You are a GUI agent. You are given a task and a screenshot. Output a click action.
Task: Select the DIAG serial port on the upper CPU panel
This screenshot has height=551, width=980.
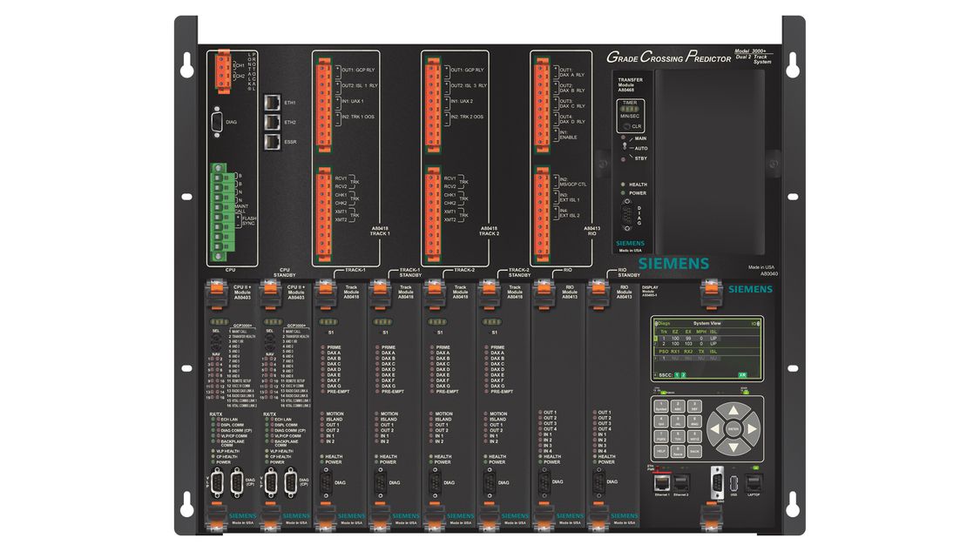tap(217, 122)
